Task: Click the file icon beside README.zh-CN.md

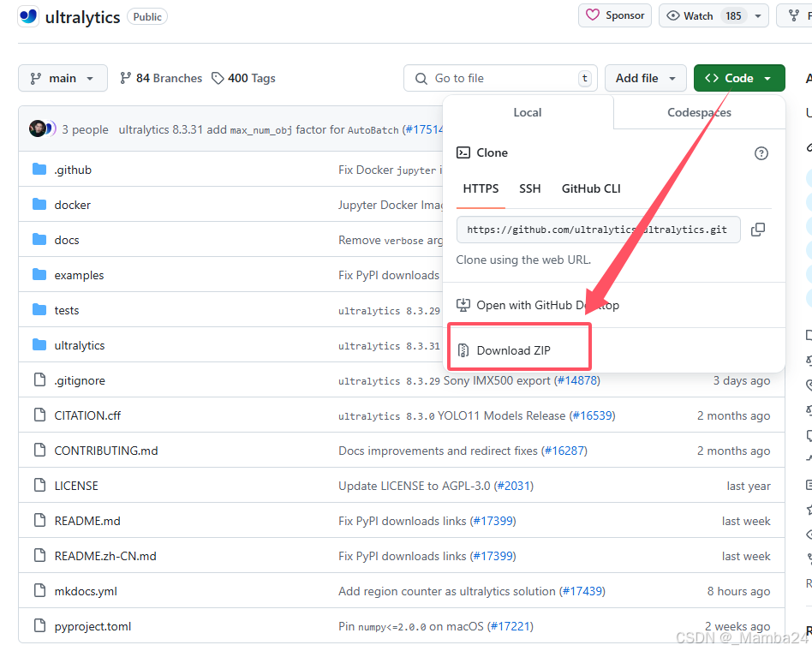Action: click(39, 555)
